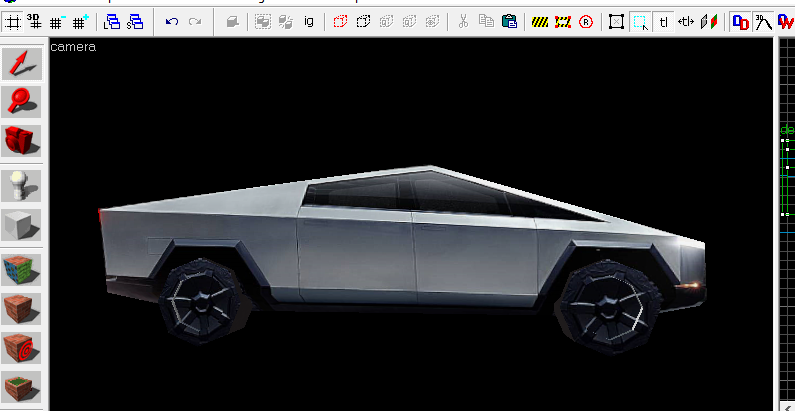Click the Cut scissors icon

(462, 22)
